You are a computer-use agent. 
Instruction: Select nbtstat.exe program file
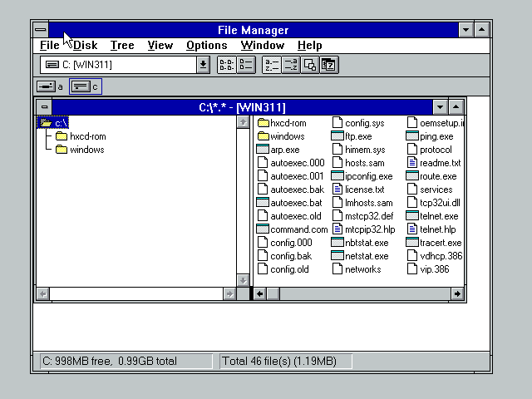(360, 243)
